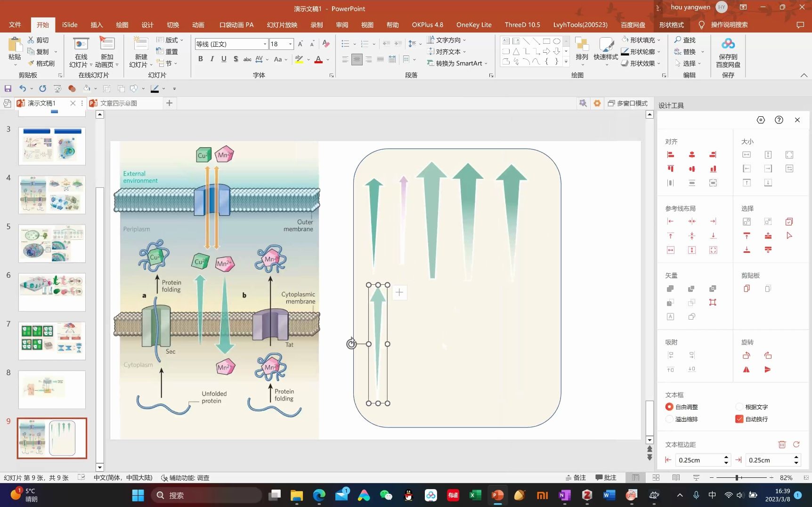Image resolution: width=812 pixels, height=507 pixels.
Task: Open layout options plus button beside selected arrow
Action: [x=399, y=292]
